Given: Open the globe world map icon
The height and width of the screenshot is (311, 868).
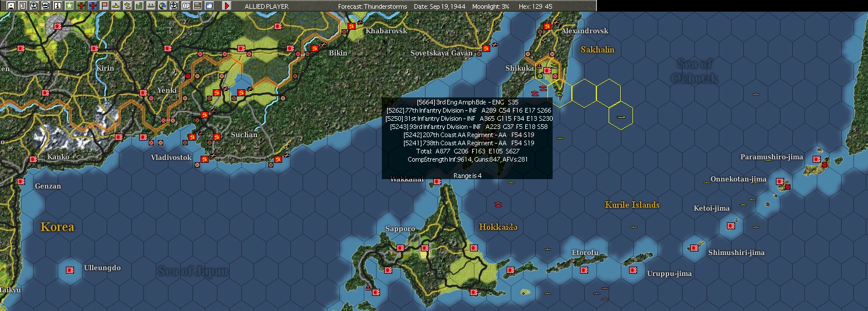Looking at the screenshot, I should point(163,6).
